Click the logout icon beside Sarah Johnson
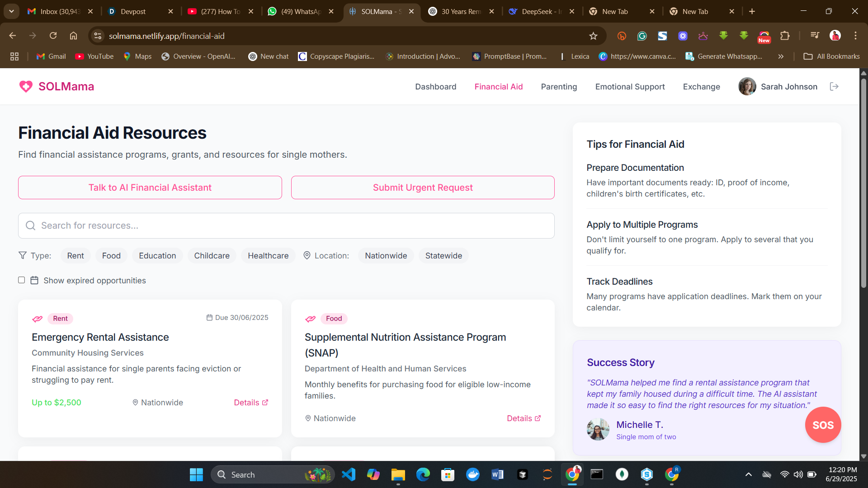This screenshot has width=868, height=488. click(834, 86)
